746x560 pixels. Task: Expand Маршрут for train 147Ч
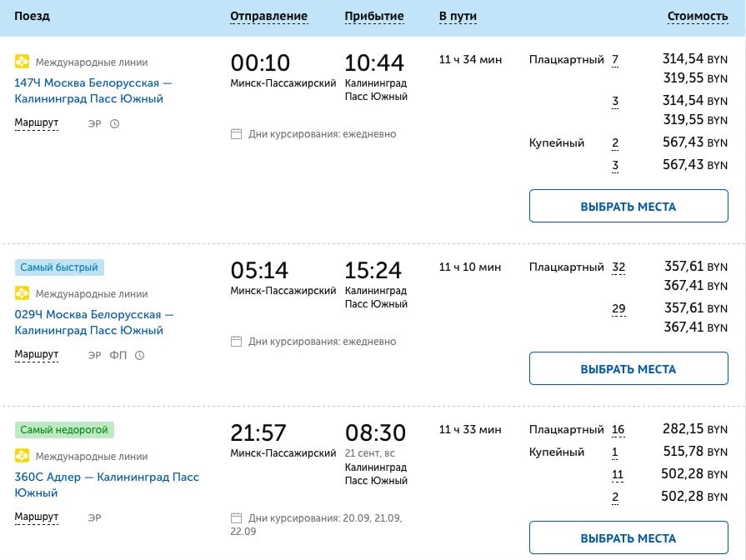36,122
